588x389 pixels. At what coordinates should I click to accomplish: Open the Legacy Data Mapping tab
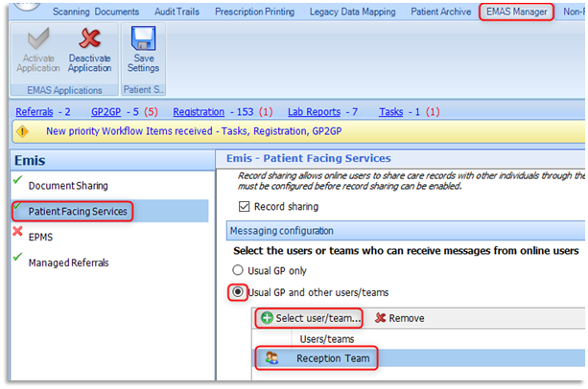pos(352,12)
